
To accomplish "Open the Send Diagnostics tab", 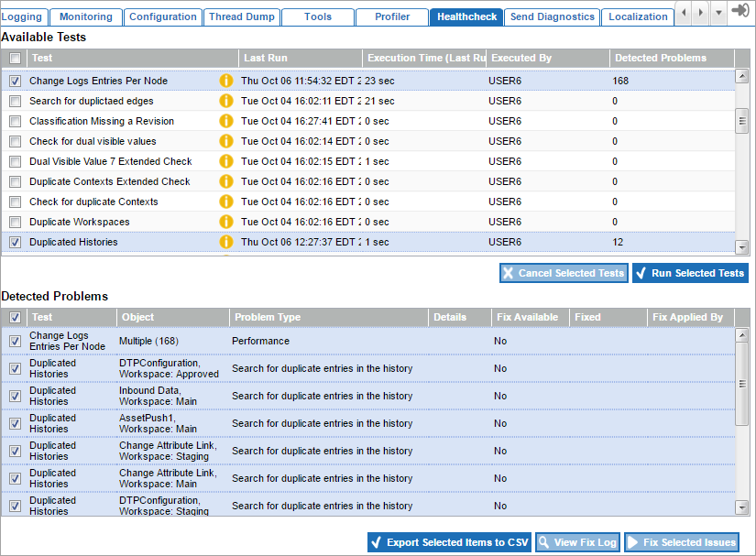I will (552, 16).
